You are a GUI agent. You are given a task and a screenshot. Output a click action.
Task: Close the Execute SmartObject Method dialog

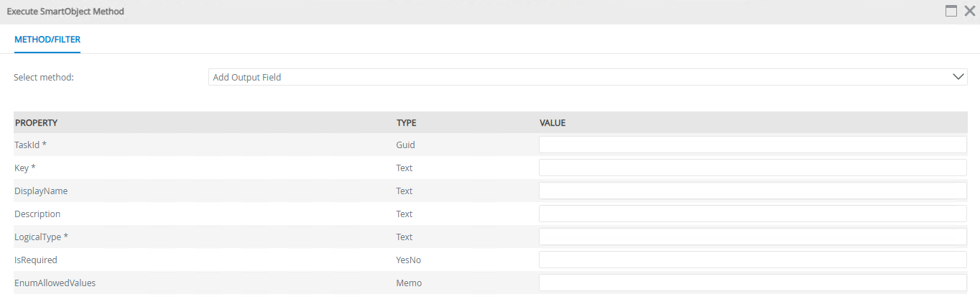tap(969, 11)
